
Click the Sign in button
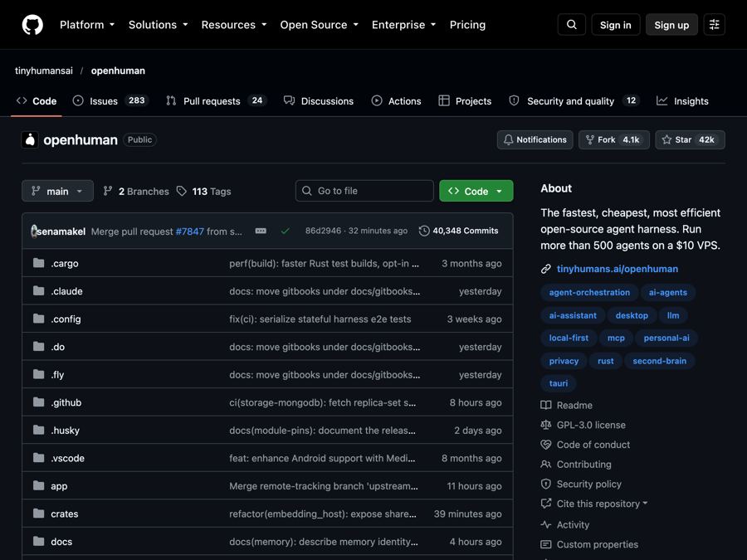pos(616,25)
